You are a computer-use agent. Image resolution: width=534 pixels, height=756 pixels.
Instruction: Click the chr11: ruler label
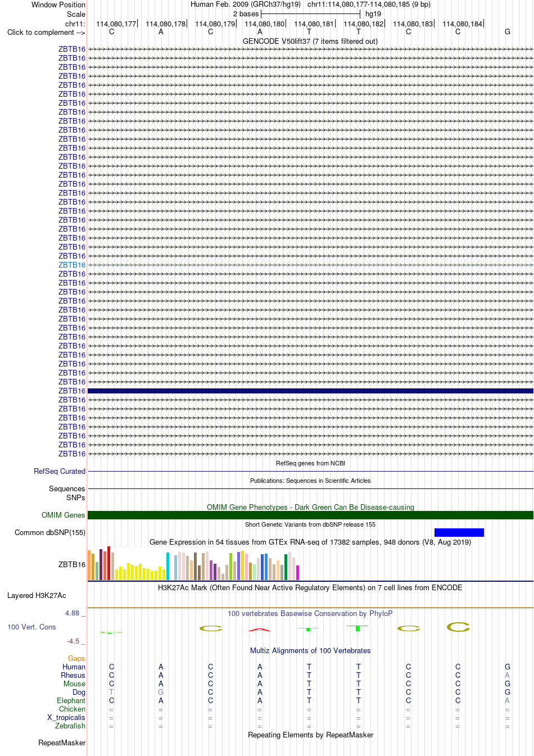pos(75,24)
